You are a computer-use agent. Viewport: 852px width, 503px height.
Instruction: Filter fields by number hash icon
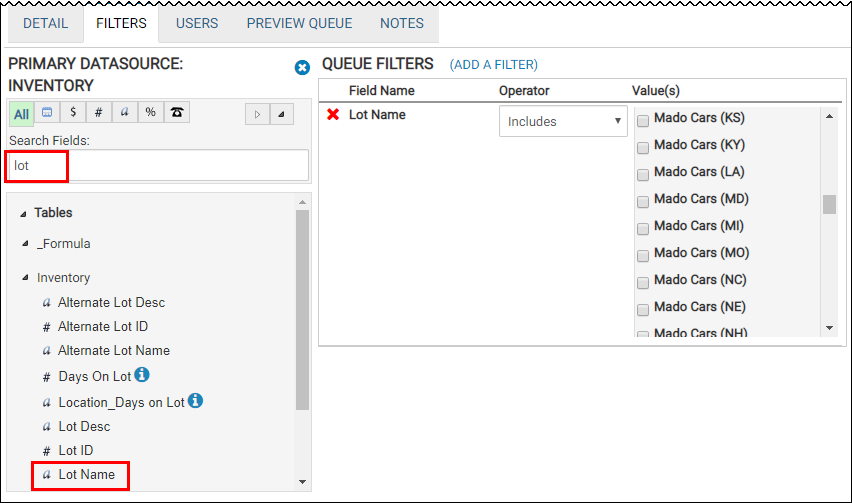tap(98, 113)
